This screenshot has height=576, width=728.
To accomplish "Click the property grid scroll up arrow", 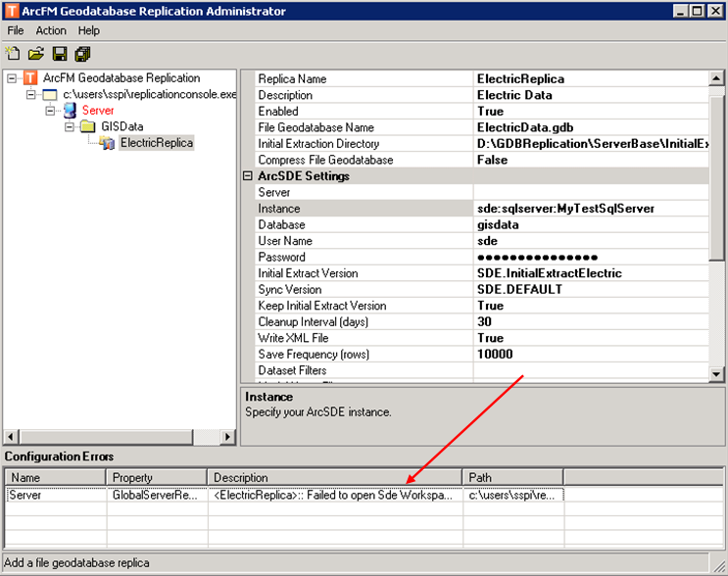I will coord(716,78).
